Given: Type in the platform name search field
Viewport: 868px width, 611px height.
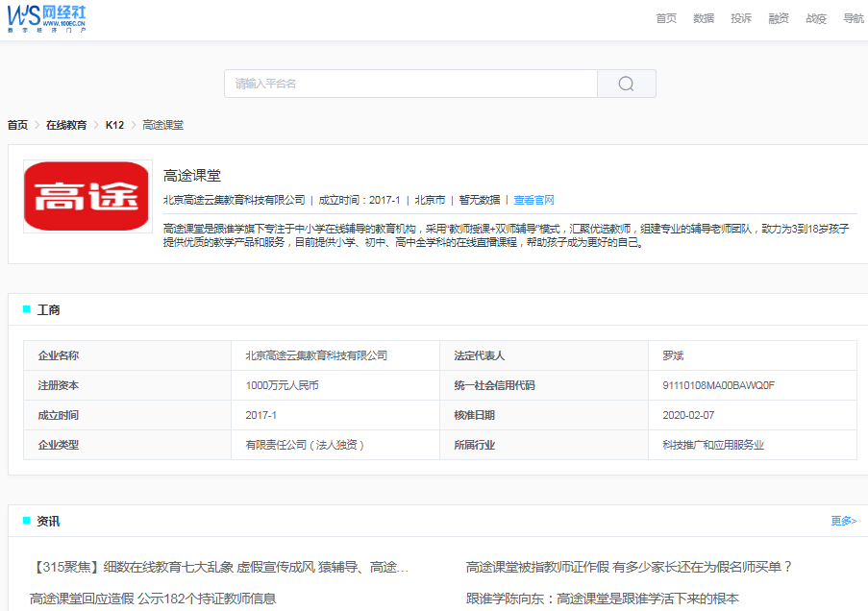Looking at the screenshot, I should point(410,84).
